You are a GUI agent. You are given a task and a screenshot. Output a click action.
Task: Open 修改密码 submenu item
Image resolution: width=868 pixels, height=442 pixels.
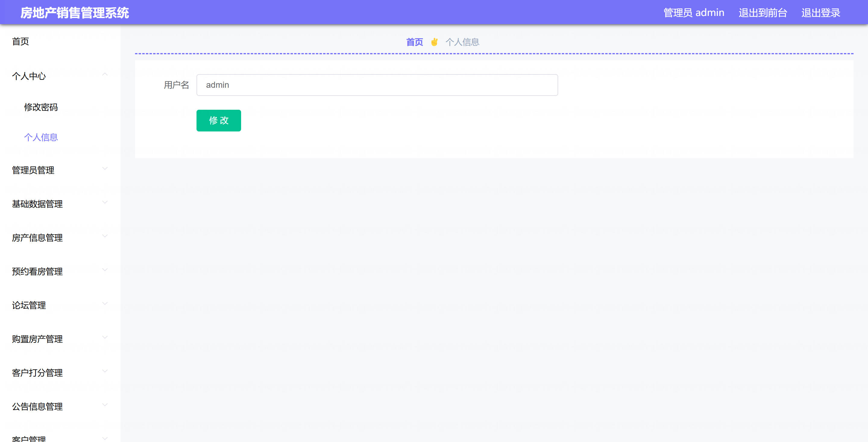point(41,107)
